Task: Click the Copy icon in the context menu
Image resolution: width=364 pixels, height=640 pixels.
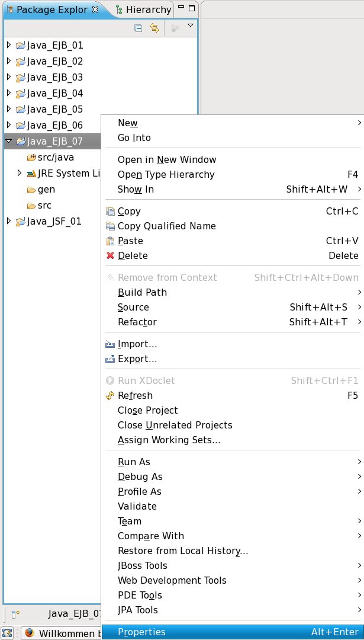Action: click(109, 212)
